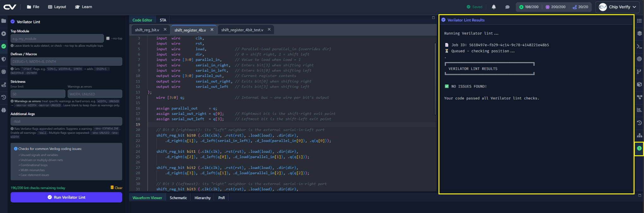Click the 3D cube icon in right sidebar
This screenshot has height=213, width=644.
click(x=639, y=84)
